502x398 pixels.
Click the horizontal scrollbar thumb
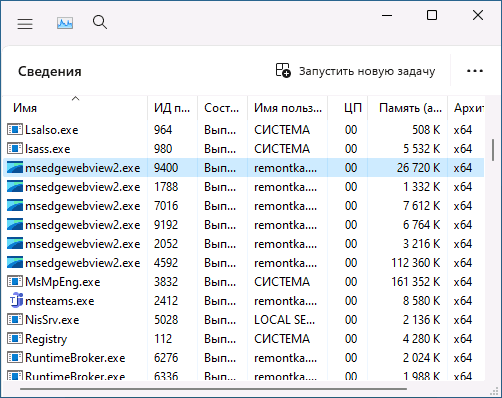pyautogui.click(x=213, y=389)
